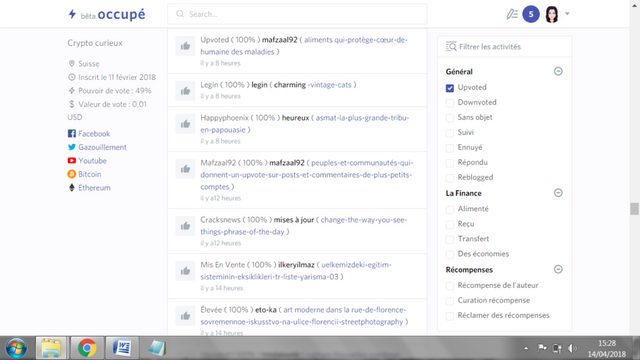Enable Récompense de l'auteur checkbox
The height and width of the screenshot is (360, 640).
click(x=450, y=286)
